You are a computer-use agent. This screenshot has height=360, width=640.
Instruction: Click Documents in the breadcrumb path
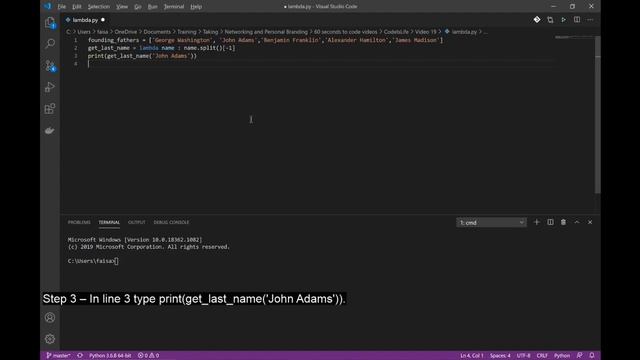pyautogui.click(x=157, y=32)
